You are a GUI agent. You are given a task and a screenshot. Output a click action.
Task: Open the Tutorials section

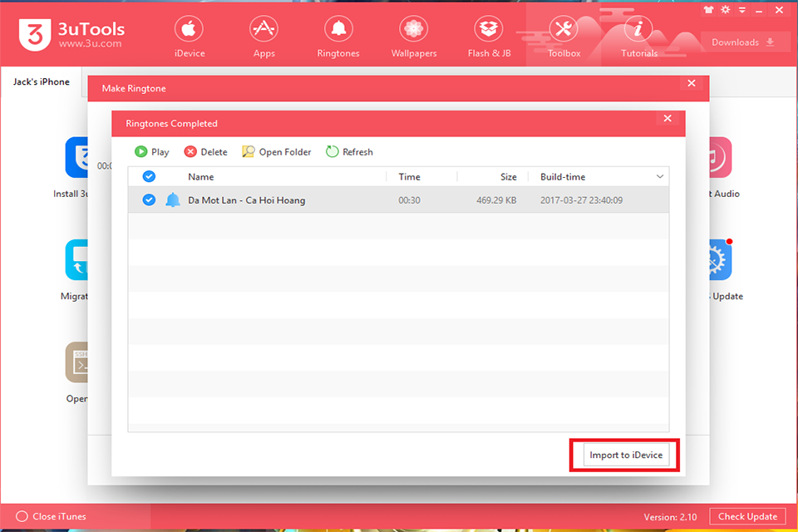pyautogui.click(x=638, y=37)
